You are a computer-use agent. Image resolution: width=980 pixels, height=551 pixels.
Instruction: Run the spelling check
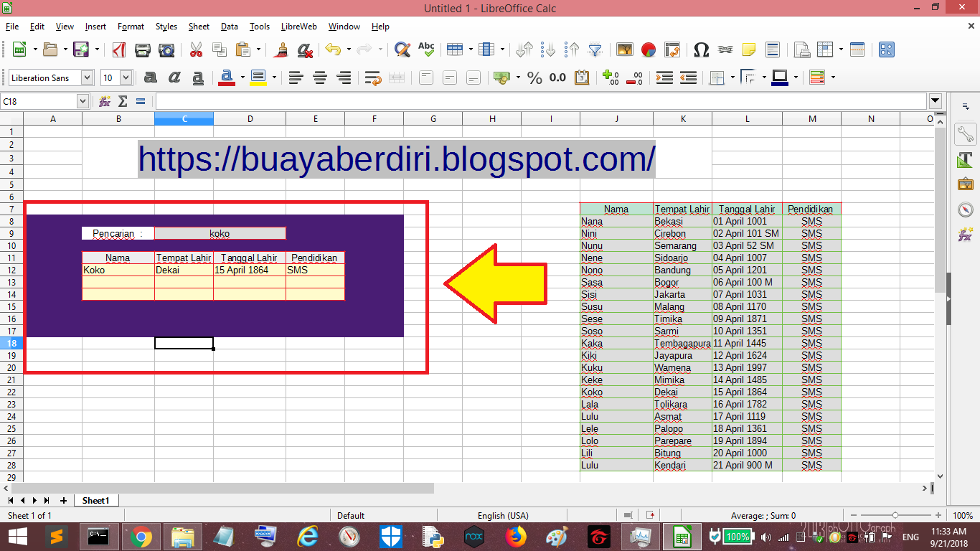tap(425, 49)
